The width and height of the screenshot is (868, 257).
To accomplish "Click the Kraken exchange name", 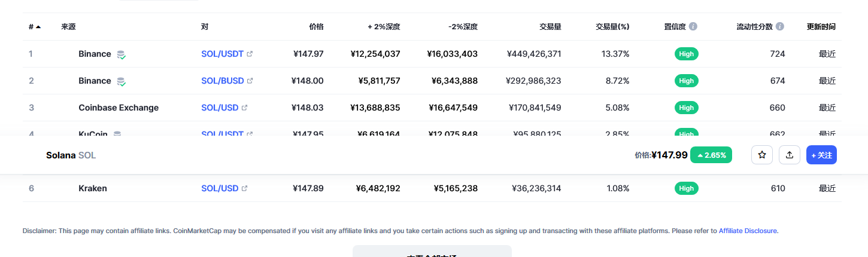I will pos(93,188).
